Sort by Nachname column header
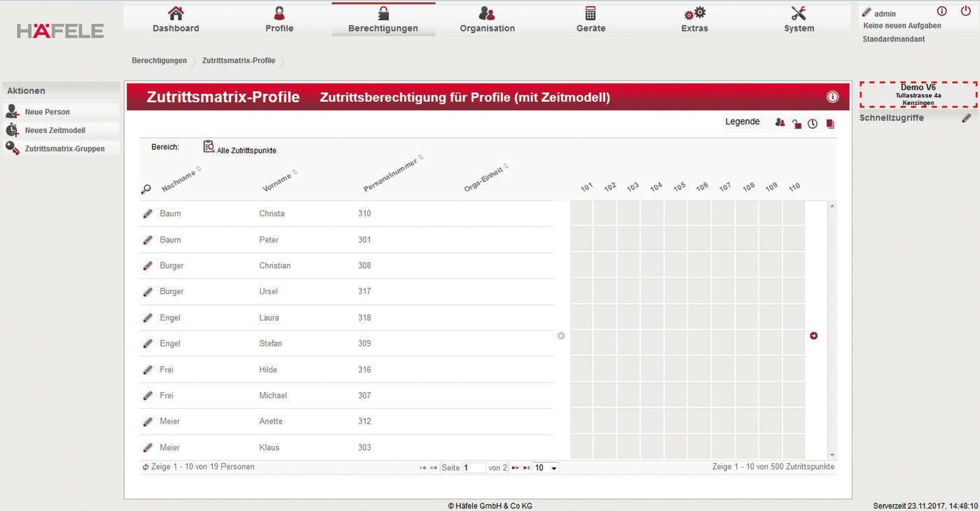Image resolution: width=980 pixels, height=511 pixels. coord(179,181)
